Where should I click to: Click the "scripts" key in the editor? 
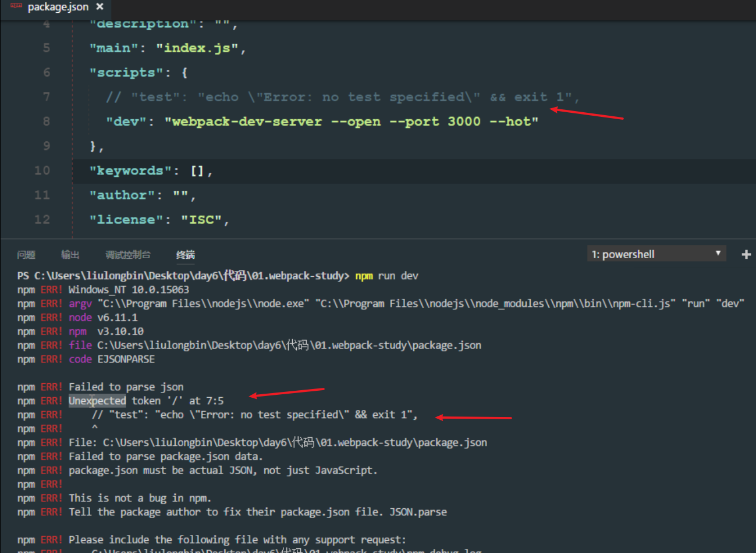click(126, 73)
